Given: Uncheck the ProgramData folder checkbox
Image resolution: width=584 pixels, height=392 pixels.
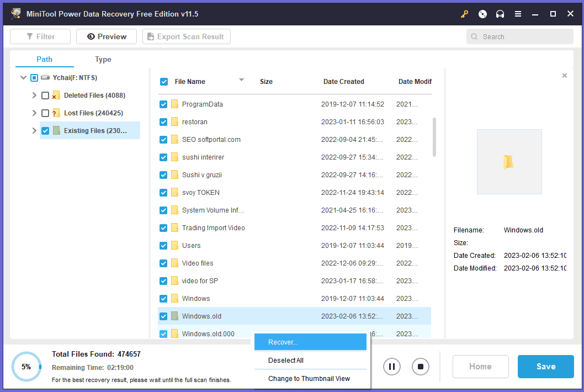Looking at the screenshot, I should [x=163, y=104].
